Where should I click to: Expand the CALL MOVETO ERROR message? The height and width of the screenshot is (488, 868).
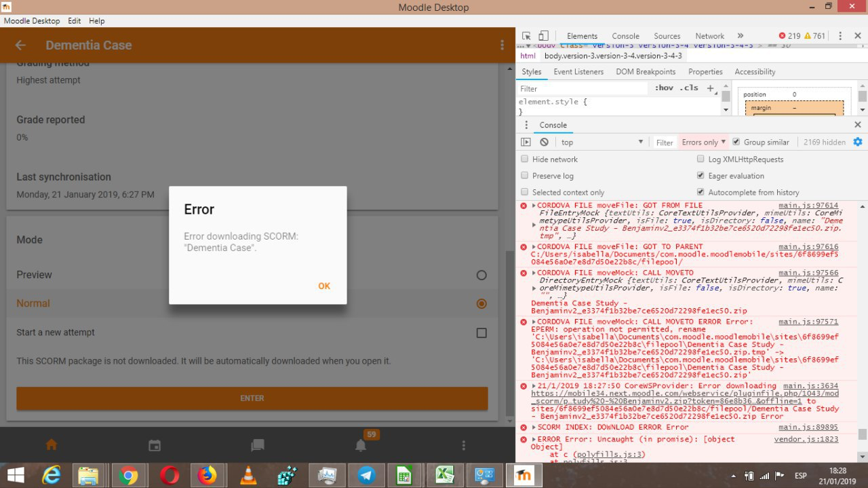(534, 322)
